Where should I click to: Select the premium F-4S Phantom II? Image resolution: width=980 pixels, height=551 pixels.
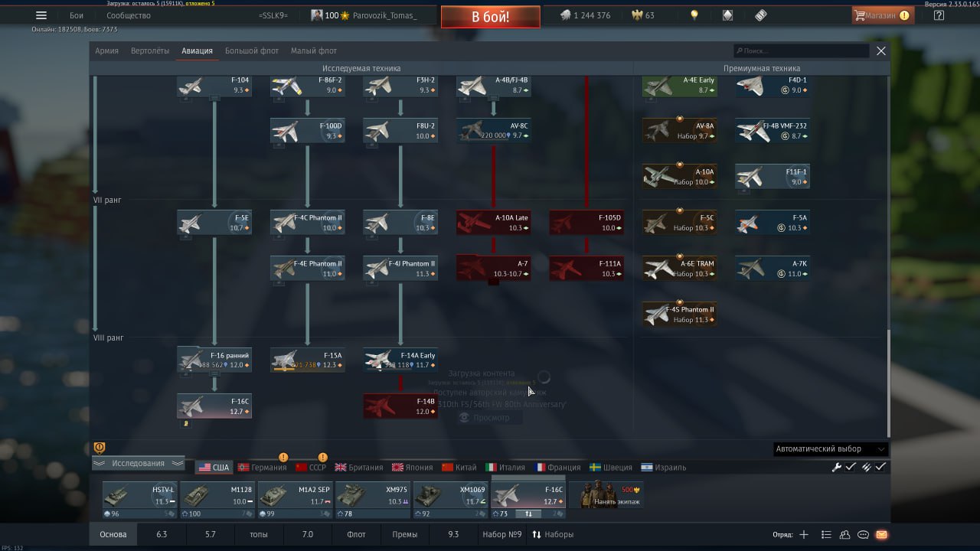[680, 315]
